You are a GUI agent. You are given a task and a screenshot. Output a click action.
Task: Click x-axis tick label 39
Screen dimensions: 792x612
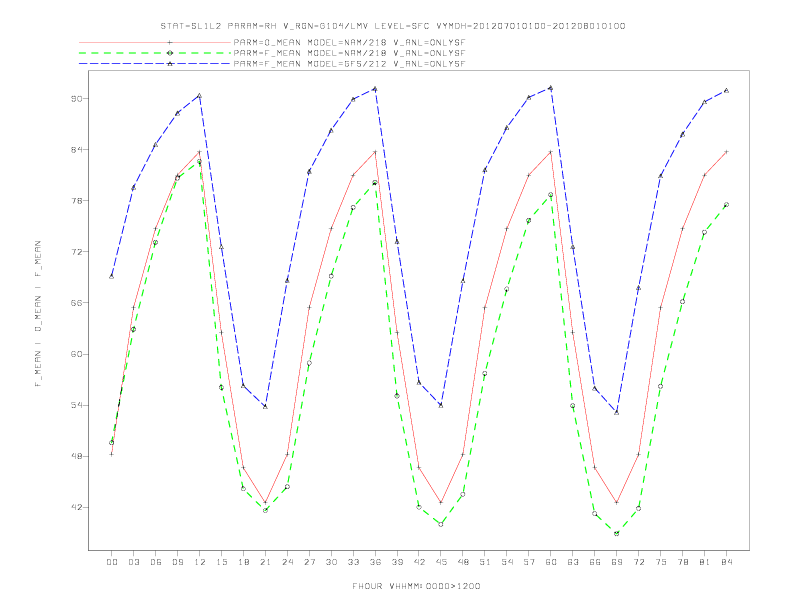pos(397,562)
